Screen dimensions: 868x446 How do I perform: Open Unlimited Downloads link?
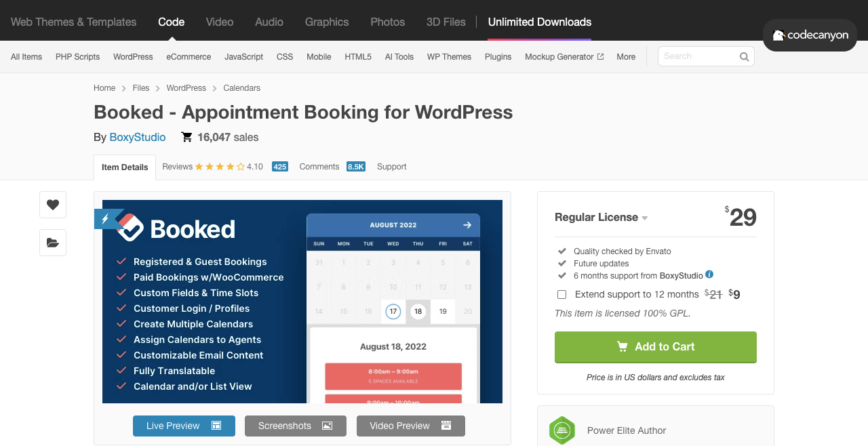click(540, 22)
